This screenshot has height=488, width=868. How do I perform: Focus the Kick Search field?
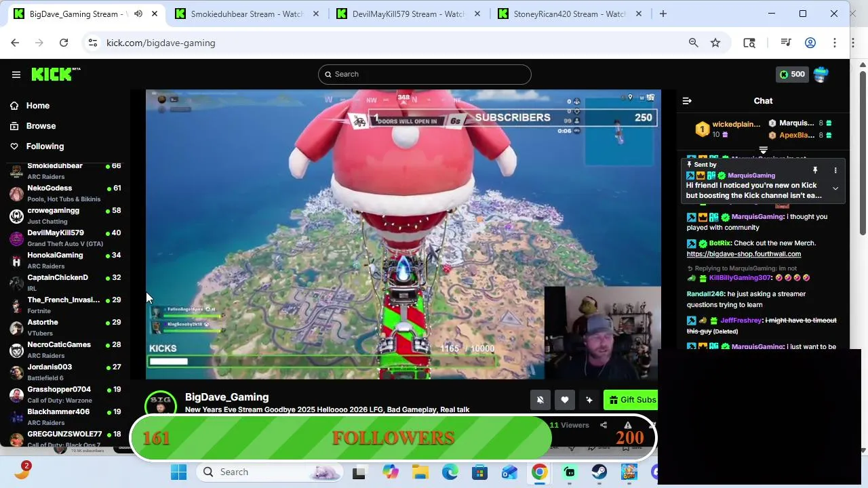(x=425, y=75)
